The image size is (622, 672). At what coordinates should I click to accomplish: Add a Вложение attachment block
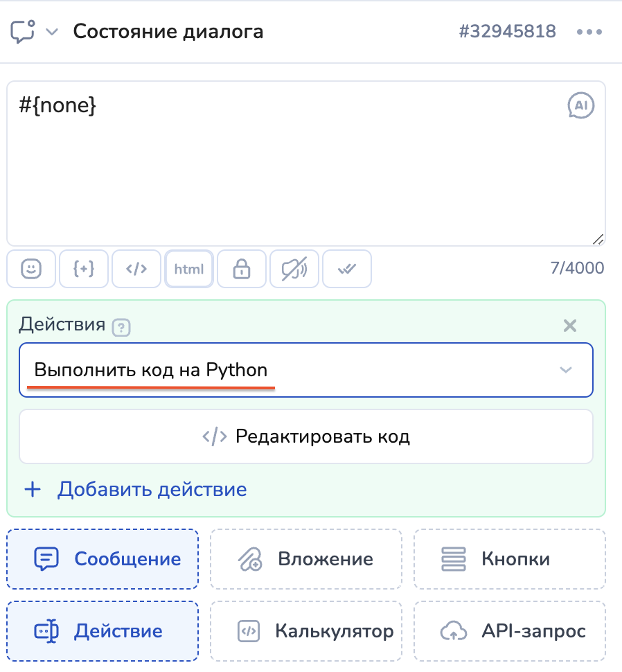[x=305, y=559]
